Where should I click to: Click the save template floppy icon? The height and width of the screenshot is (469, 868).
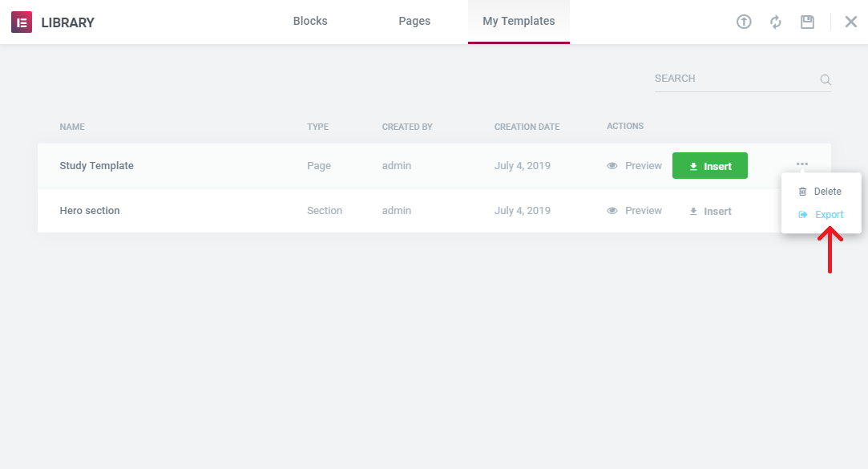[x=807, y=22]
